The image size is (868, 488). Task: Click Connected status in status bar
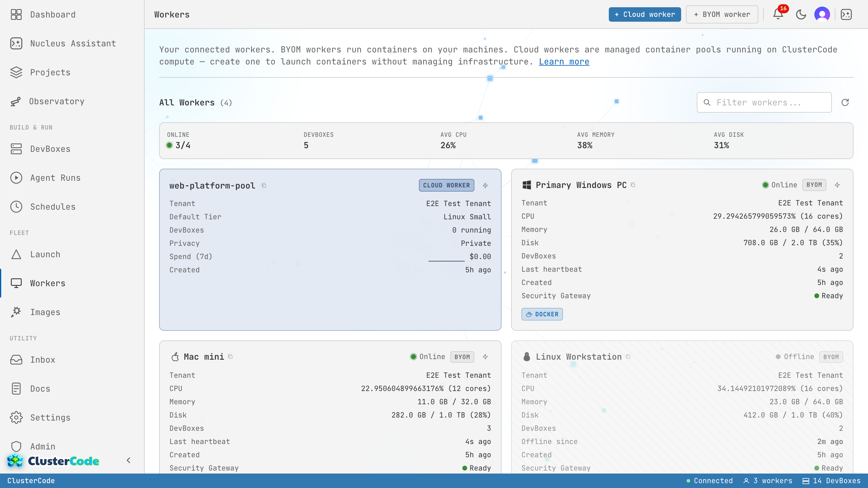pyautogui.click(x=710, y=480)
